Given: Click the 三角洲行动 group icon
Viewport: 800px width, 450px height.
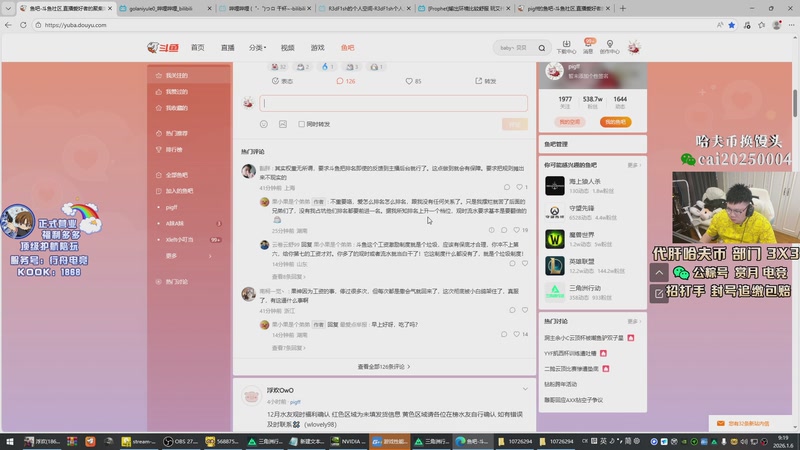Looking at the screenshot, I should point(555,292).
